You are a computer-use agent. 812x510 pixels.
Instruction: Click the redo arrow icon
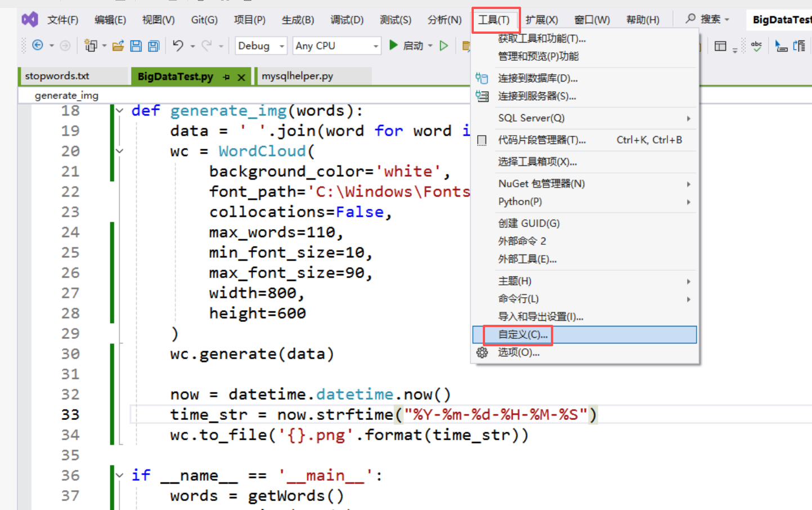(x=207, y=45)
